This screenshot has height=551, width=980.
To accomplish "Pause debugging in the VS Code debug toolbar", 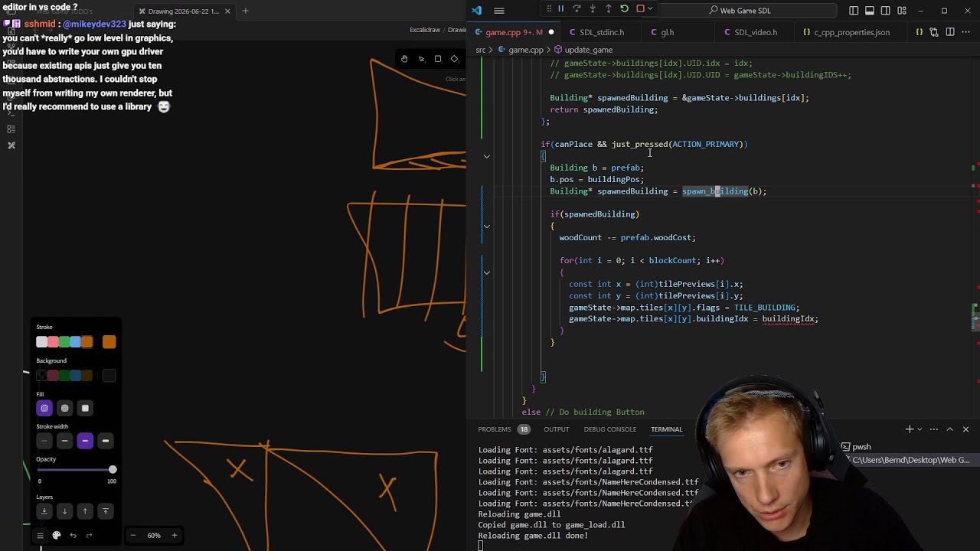I will (560, 9).
